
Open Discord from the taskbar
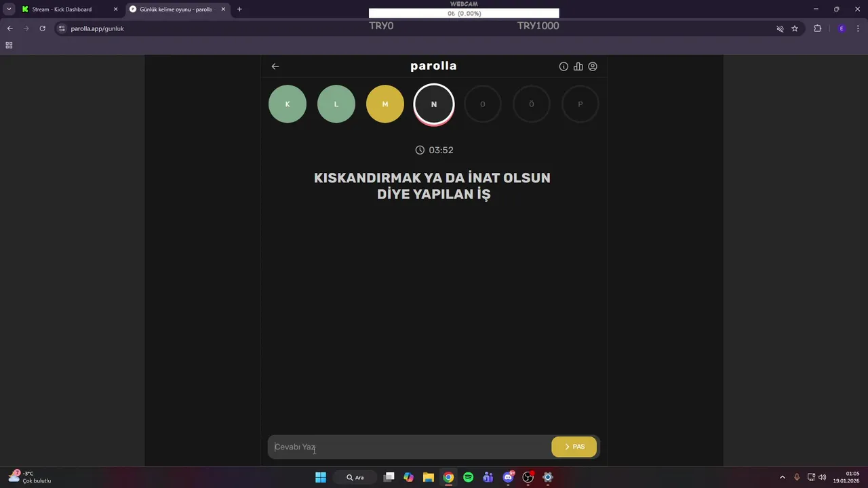click(509, 477)
